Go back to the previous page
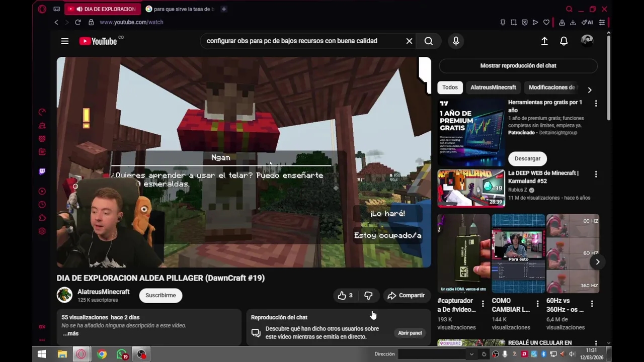The width and height of the screenshot is (644, 362). [x=56, y=22]
